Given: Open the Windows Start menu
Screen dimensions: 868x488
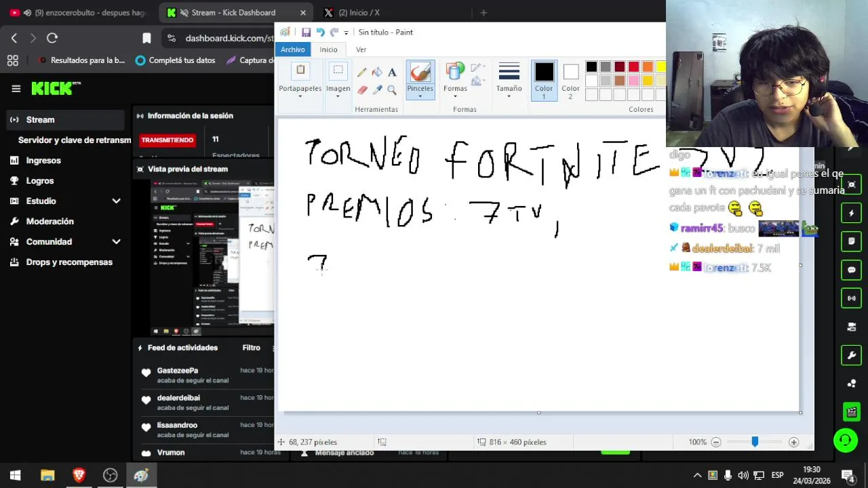Looking at the screenshot, I should pos(15,475).
